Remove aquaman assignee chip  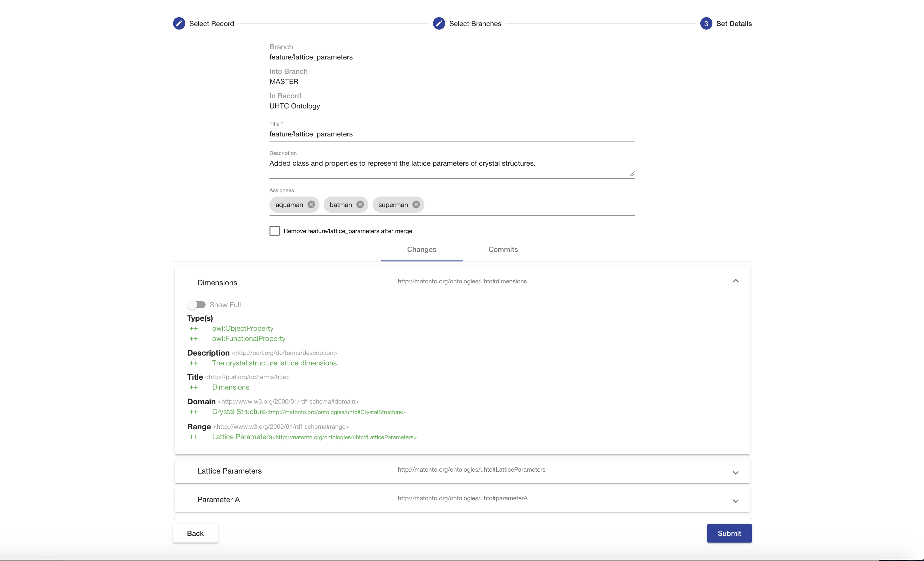click(311, 204)
